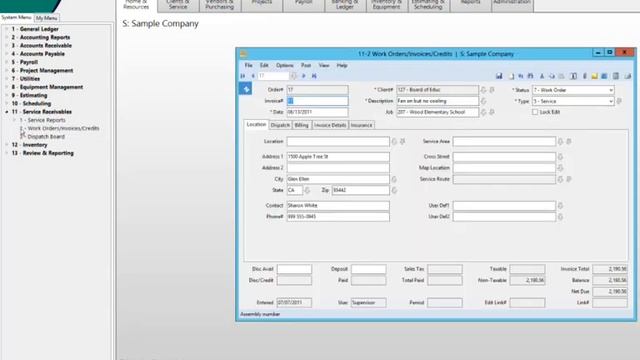Open the lookup arrow beside Zip field

[394, 190]
